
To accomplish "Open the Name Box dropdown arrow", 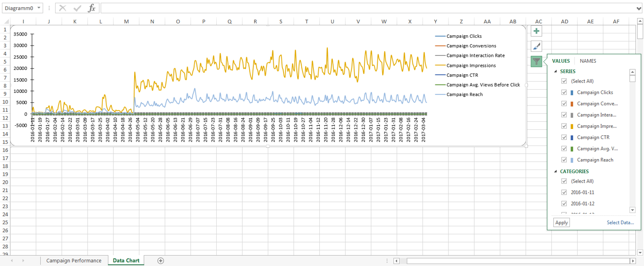I will [x=39, y=8].
